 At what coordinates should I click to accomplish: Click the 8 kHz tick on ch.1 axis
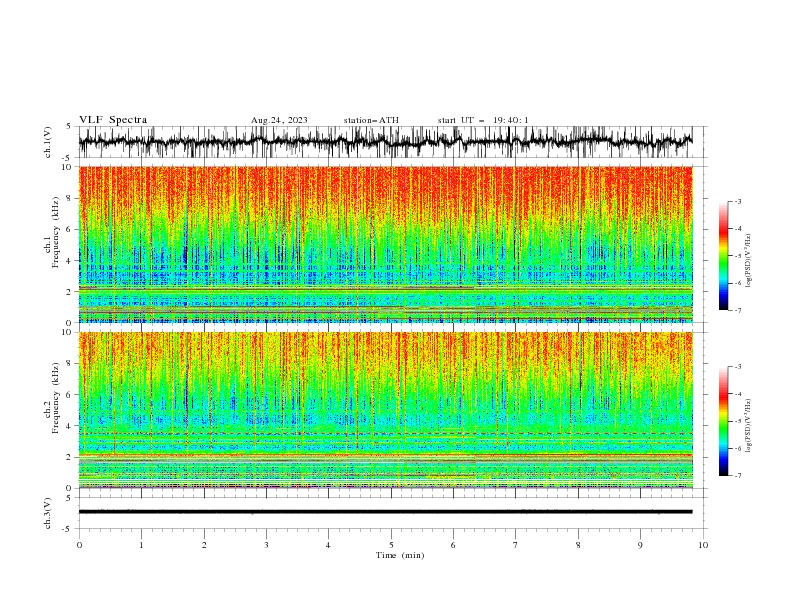[70, 198]
